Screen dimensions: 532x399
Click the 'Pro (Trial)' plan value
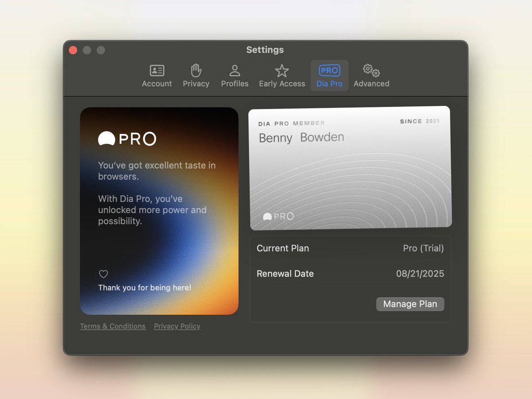click(423, 248)
